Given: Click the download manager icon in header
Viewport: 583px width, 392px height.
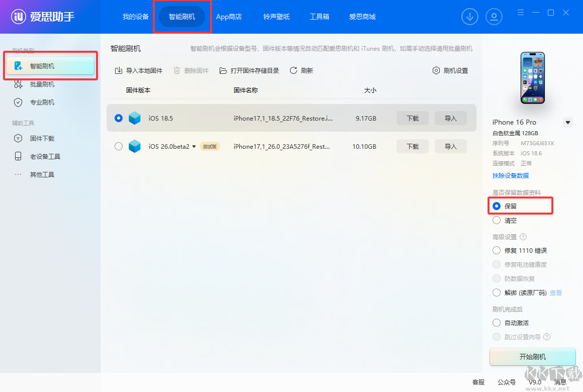Looking at the screenshot, I should (x=470, y=17).
